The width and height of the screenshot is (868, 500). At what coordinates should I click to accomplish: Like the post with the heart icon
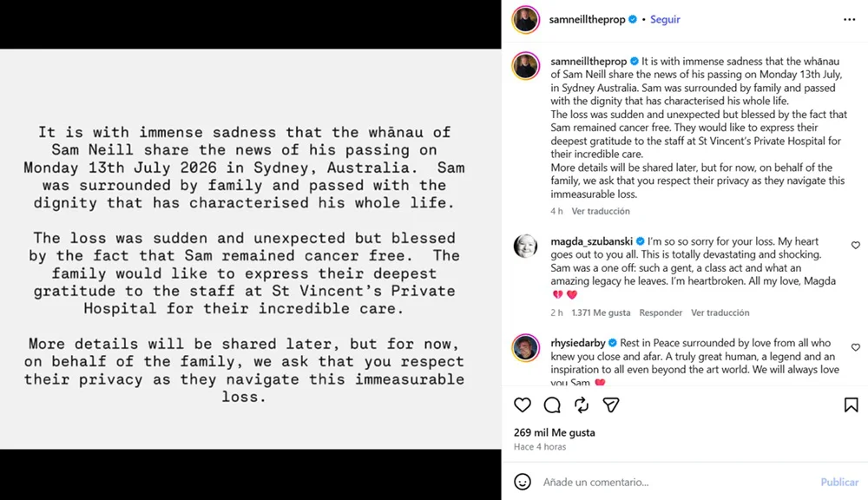pyautogui.click(x=522, y=405)
